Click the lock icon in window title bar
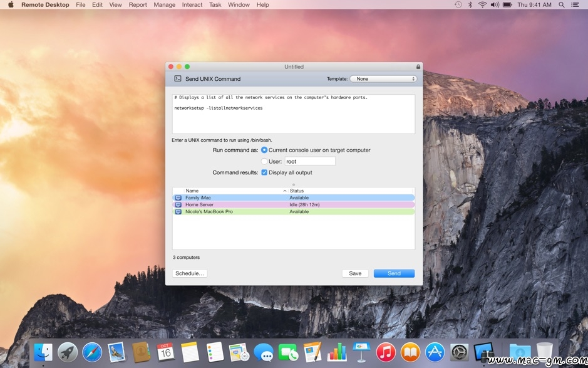 [x=418, y=66]
